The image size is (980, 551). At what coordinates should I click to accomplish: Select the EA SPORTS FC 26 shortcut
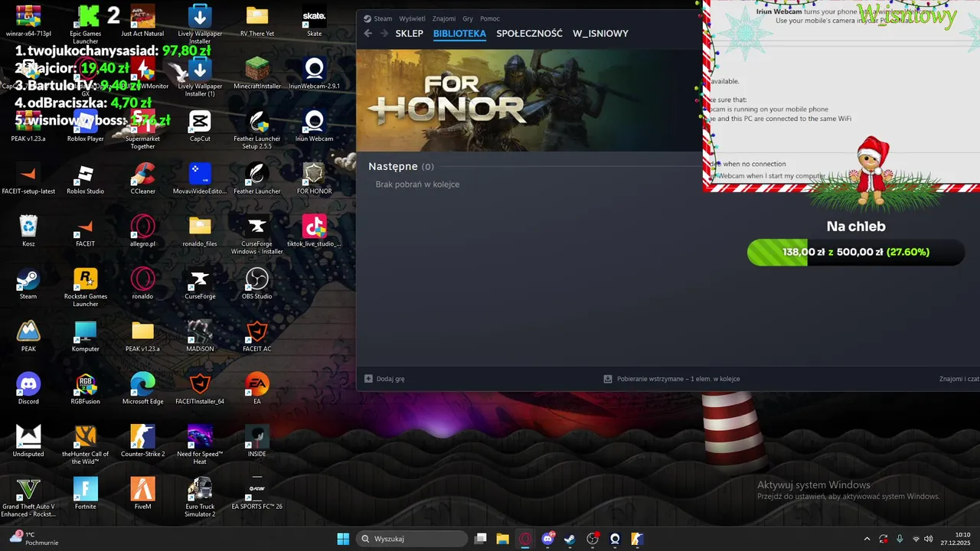257,493
